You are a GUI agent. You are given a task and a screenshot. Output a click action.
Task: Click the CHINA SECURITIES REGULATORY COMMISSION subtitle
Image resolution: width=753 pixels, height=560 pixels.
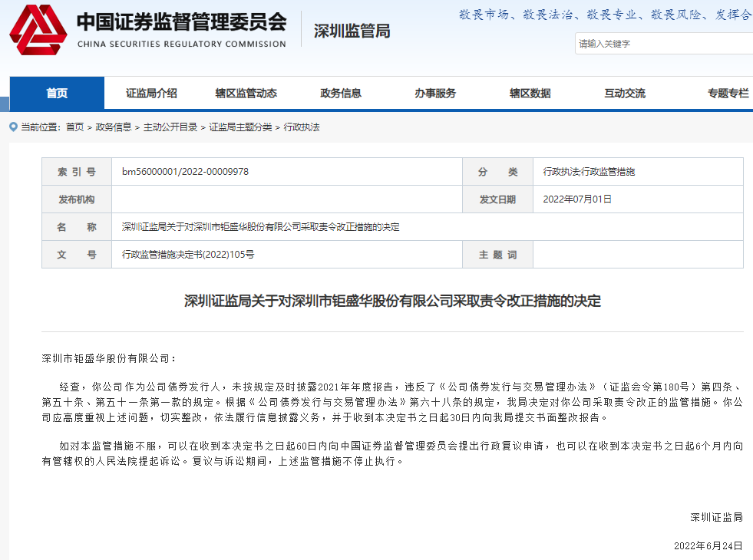click(x=181, y=44)
